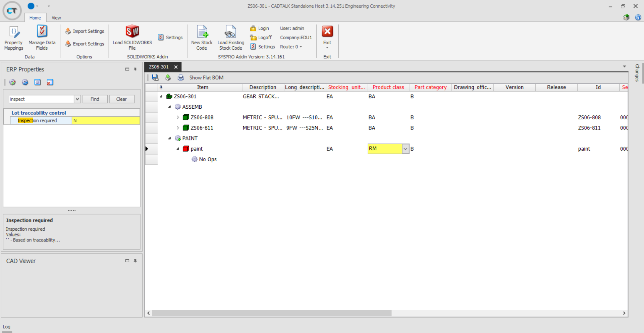This screenshot has width=644, height=333.
Task: Click the red Exit icon
Action: click(x=327, y=32)
